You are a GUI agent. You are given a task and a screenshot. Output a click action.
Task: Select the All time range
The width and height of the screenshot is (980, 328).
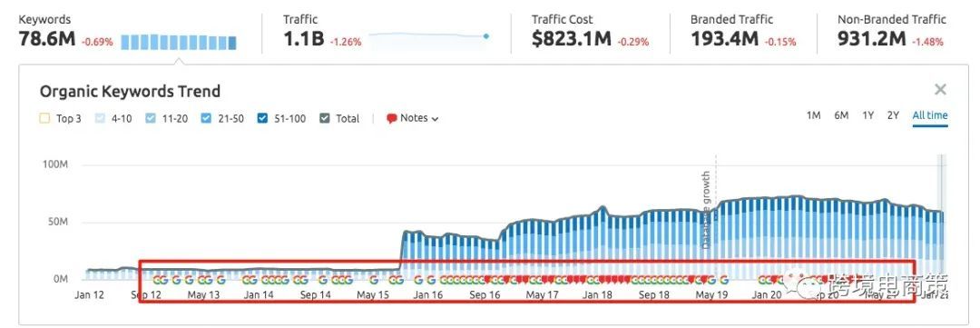point(930,115)
